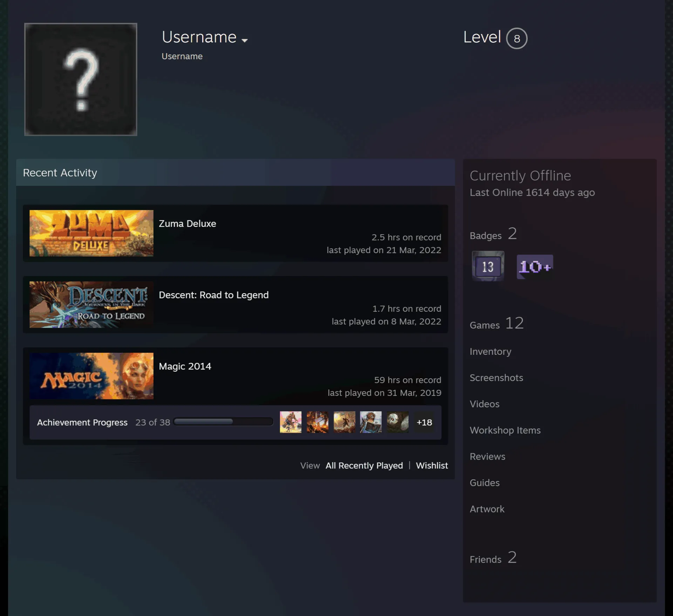Open the 10+ game collector badge
Viewport: 673px width, 616px height.
[535, 267]
